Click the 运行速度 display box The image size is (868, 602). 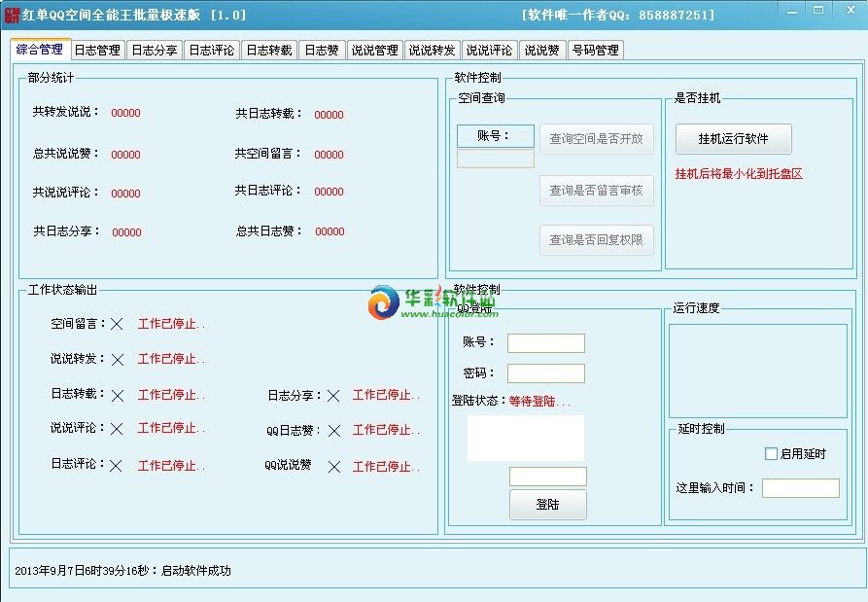(x=758, y=371)
